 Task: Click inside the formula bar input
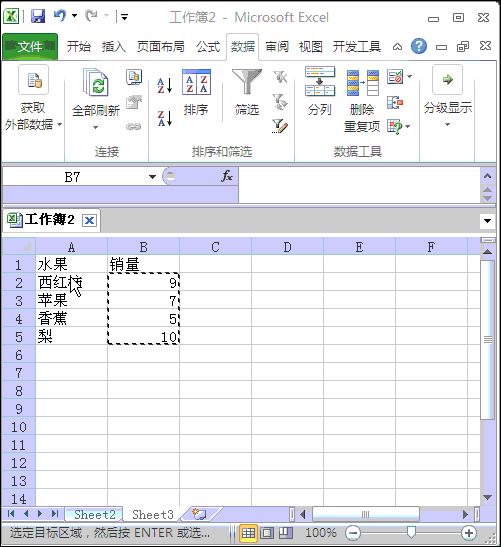click(x=359, y=185)
